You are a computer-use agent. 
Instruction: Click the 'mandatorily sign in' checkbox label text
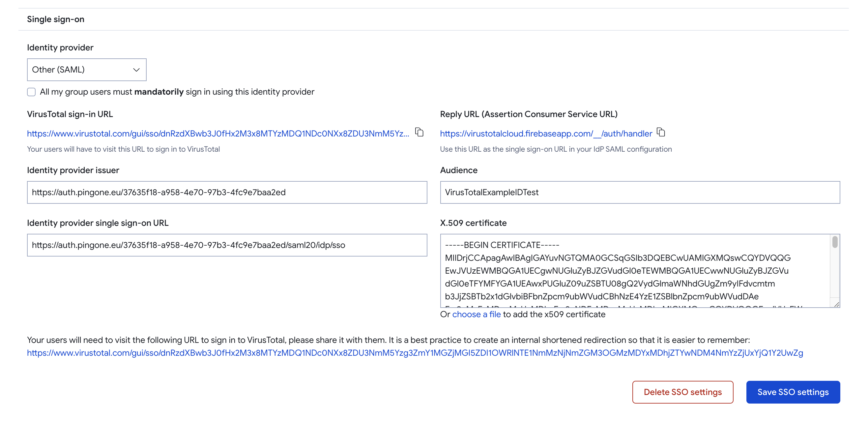coord(177,92)
